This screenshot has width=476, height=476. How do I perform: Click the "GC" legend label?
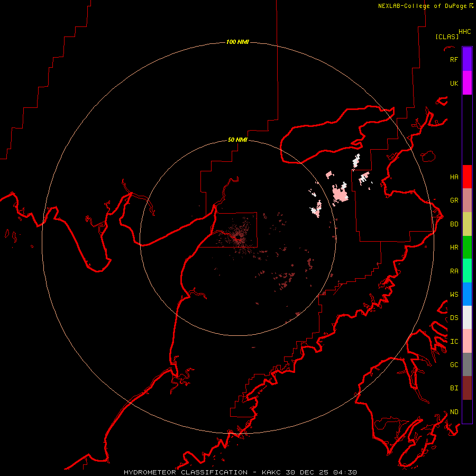454,365
